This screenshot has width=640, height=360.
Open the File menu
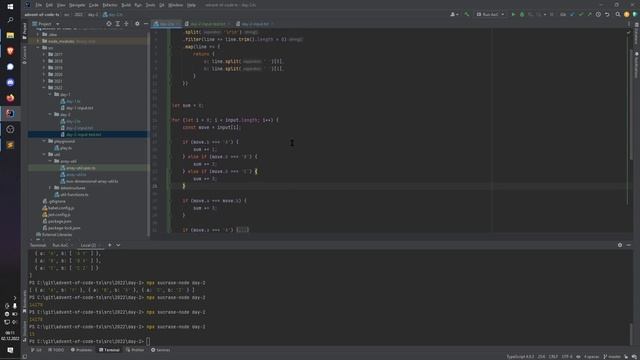[38, 5]
